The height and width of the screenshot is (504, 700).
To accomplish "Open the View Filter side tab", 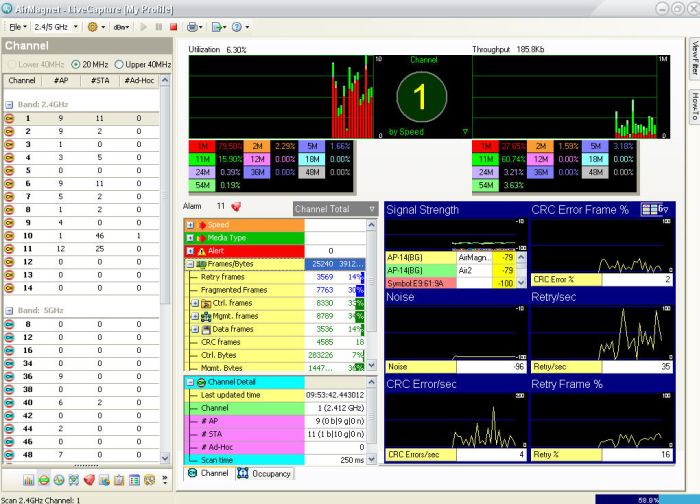I will (695, 57).
